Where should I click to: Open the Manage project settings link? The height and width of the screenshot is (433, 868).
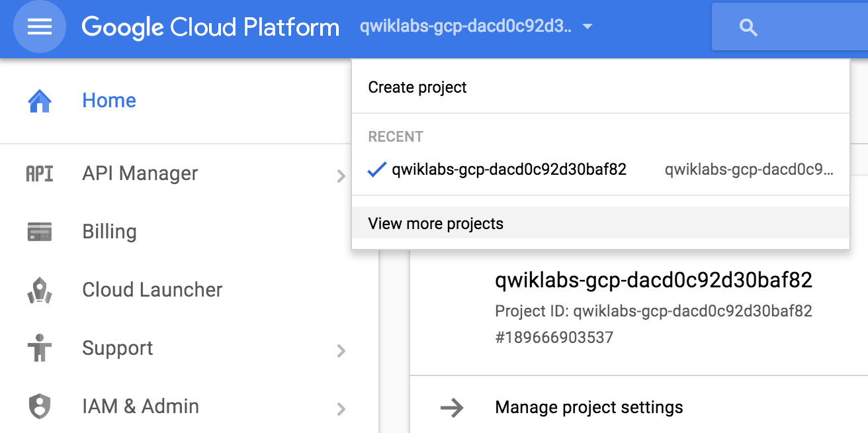click(589, 407)
